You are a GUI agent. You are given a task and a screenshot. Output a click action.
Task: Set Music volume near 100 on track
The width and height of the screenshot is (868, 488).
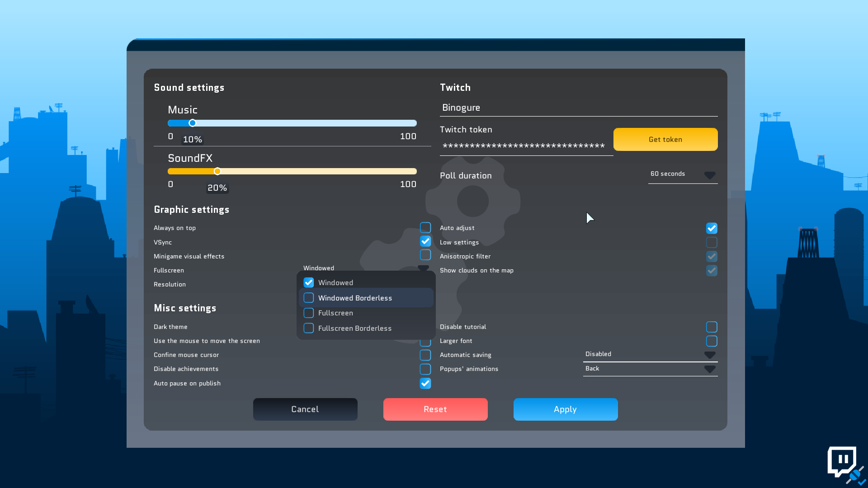tap(414, 123)
